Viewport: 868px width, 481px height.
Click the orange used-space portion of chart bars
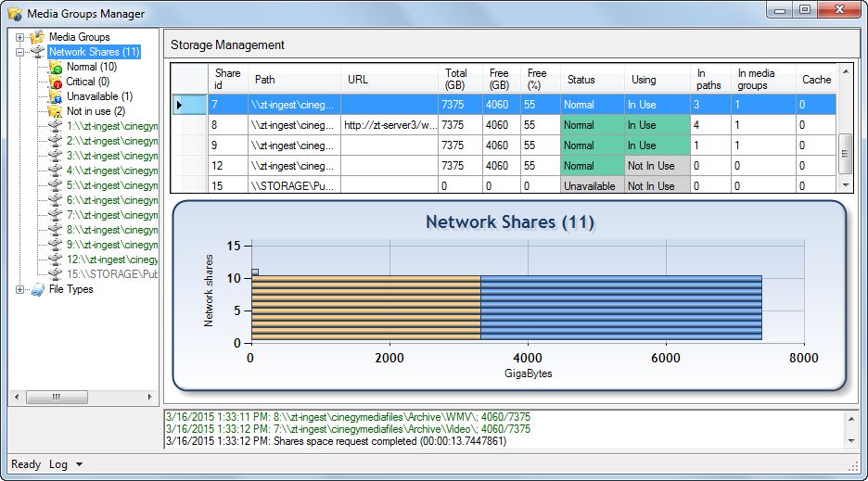click(366, 307)
